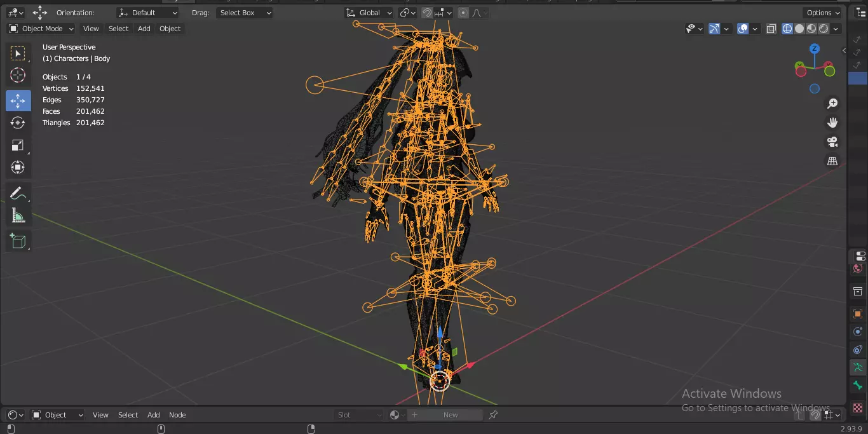This screenshot has width=868, height=434.
Task: Select the Scale tool
Action: 18,145
